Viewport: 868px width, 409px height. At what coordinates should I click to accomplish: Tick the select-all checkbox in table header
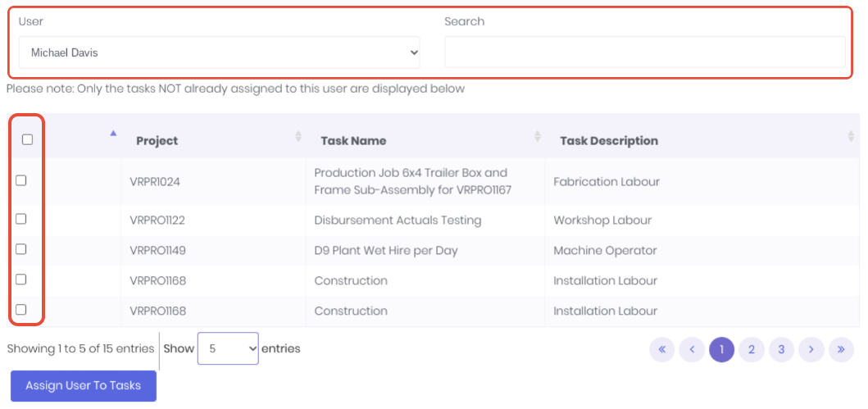pos(27,139)
